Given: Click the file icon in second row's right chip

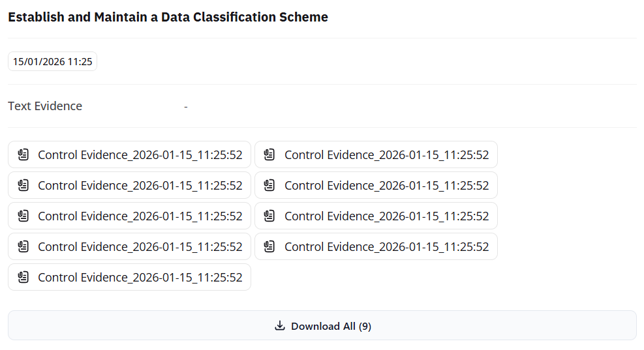Looking at the screenshot, I should 269,186.
